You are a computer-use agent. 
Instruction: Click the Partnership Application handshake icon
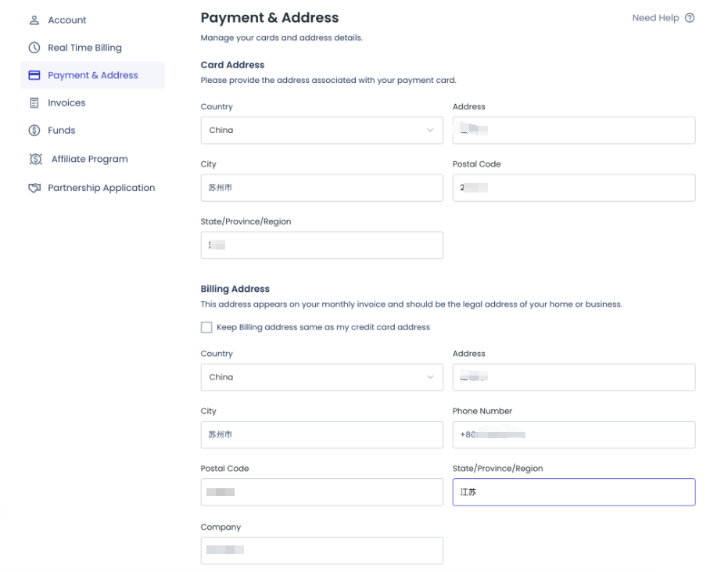[34, 188]
